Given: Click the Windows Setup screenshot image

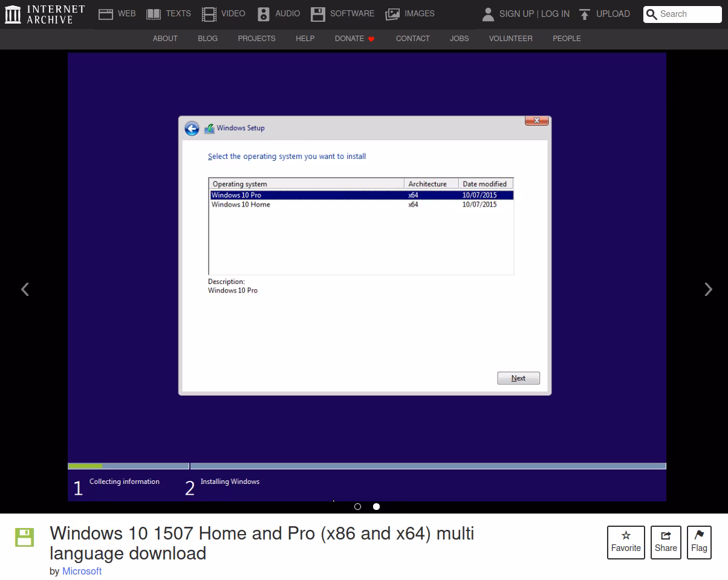Looking at the screenshot, I should 367,277.
